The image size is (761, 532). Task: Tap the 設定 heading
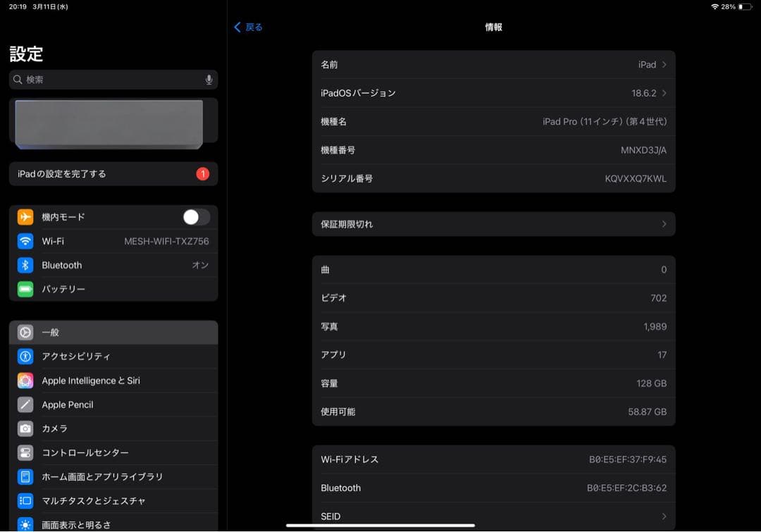pos(26,54)
